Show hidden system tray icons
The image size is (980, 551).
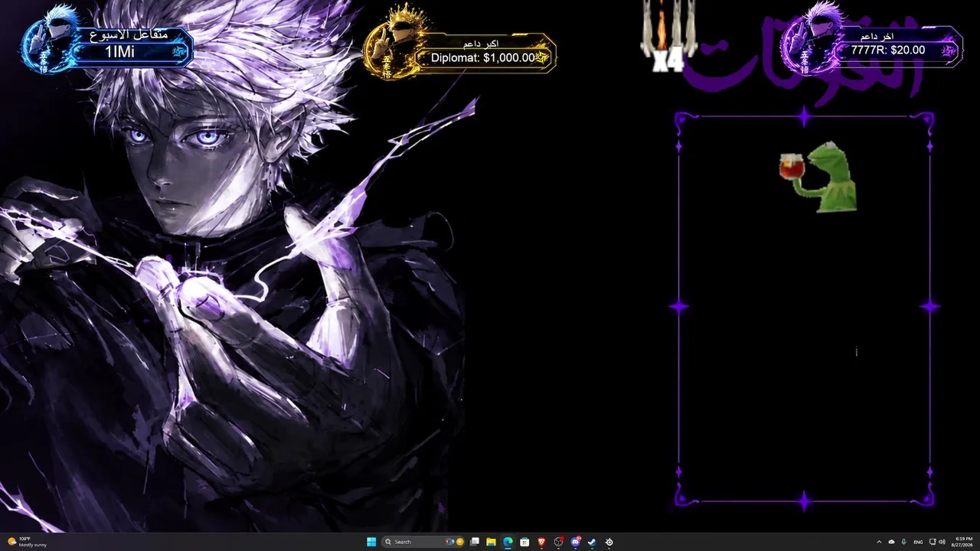click(x=879, y=542)
